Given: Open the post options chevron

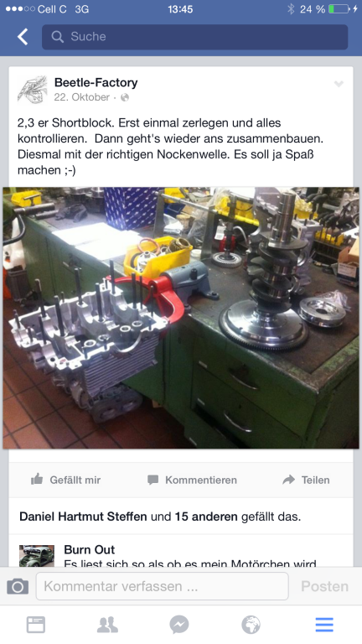Looking at the screenshot, I should 339,84.
